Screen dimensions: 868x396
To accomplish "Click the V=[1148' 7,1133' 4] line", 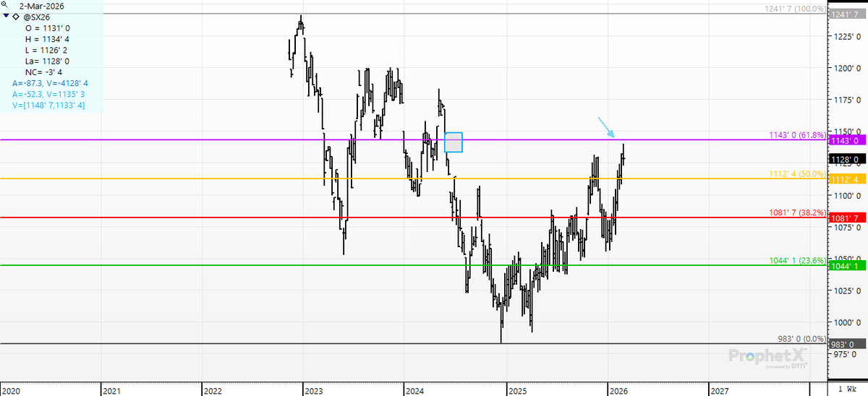I will point(48,106).
